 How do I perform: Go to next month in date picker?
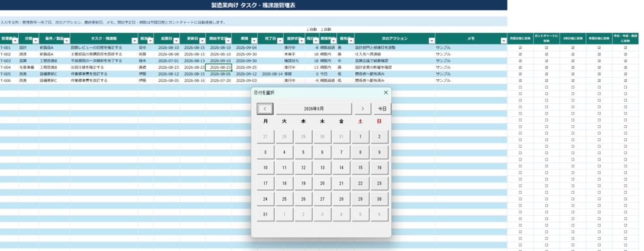point(363,109)
